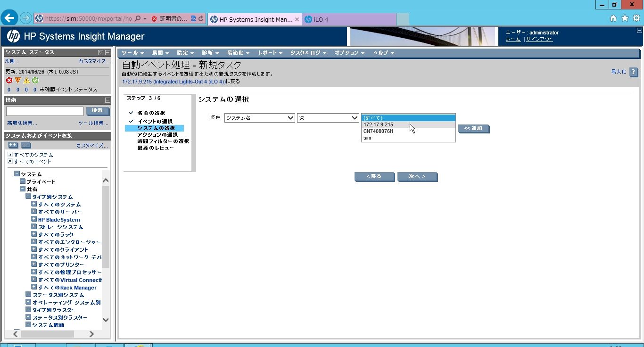
Task: Click the HP logo in the banner
Action: click(x=13, y=36)
